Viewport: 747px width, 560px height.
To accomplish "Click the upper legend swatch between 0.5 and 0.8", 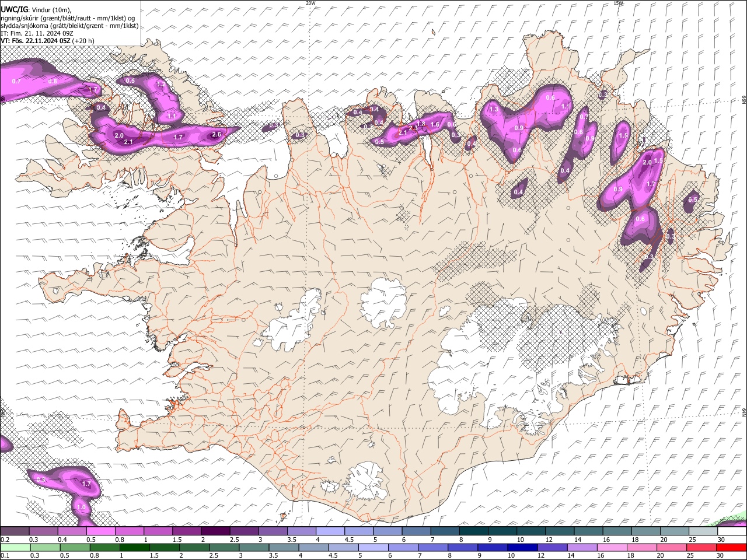I will [100, 531].
